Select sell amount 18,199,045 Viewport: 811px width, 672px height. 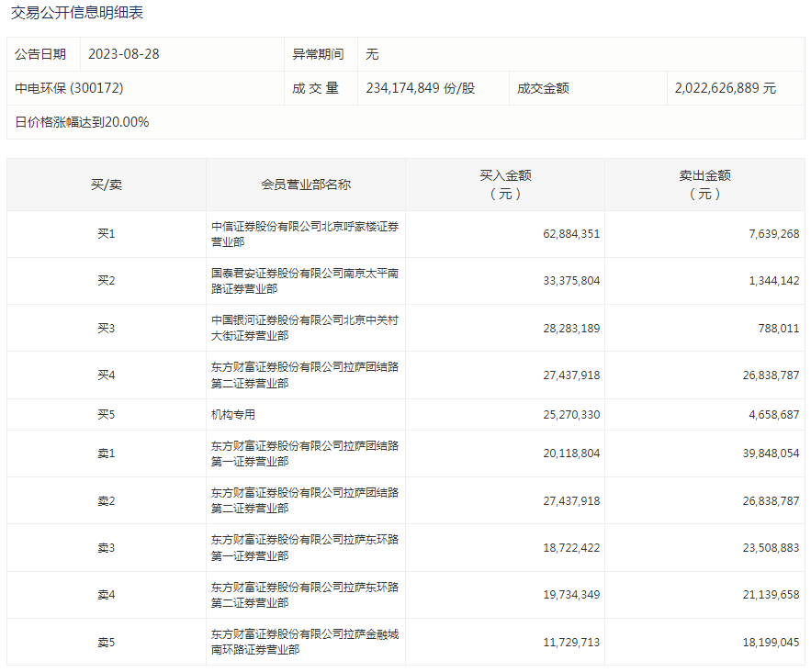[771, 642]
